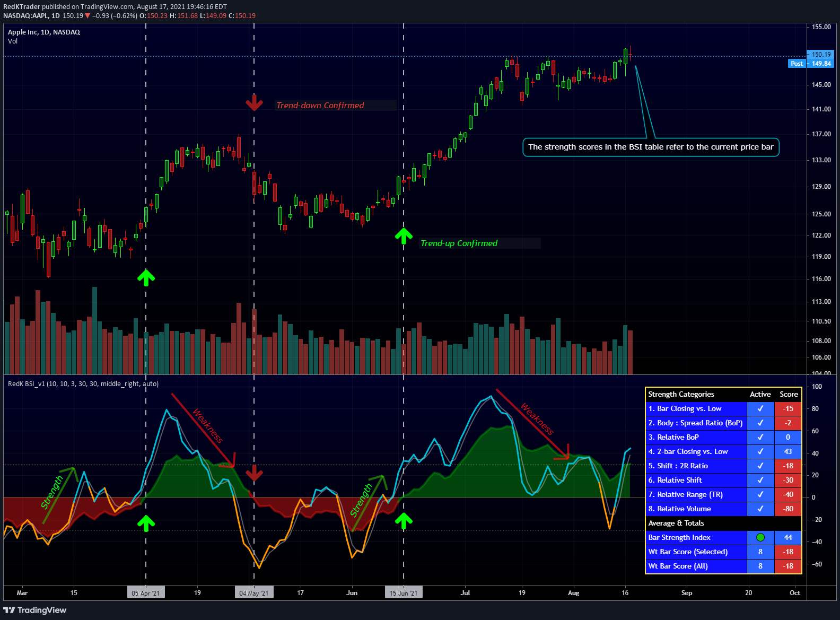Click the Relative Volume score of -80

coord(788,509)
